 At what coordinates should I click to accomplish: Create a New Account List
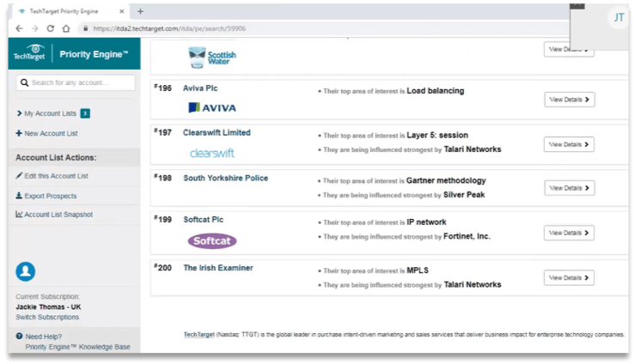46,133
